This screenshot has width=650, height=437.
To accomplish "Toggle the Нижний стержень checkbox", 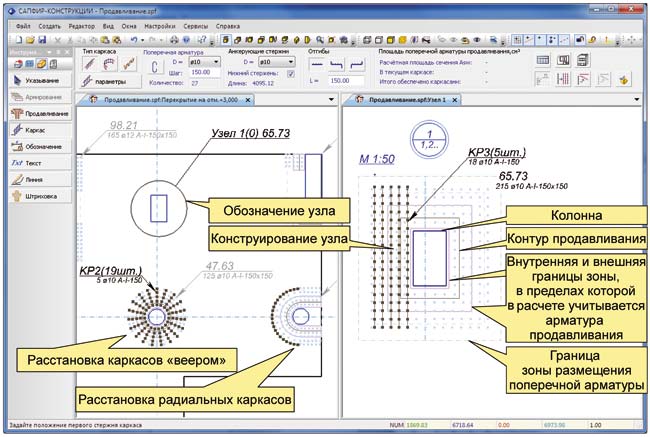I will point(291,73).
